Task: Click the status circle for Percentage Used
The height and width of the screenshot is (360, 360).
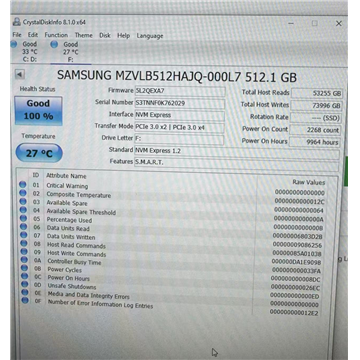Action: 23,218
